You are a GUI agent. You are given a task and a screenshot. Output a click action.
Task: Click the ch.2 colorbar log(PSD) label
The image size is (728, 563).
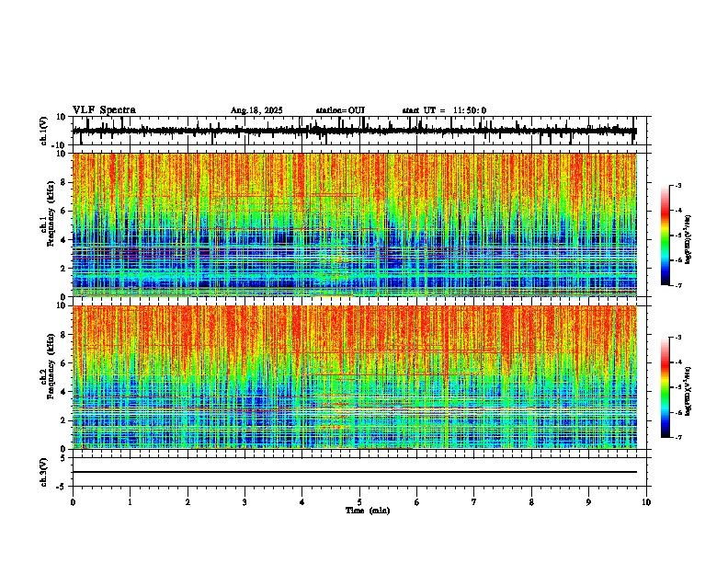point(688,390)
